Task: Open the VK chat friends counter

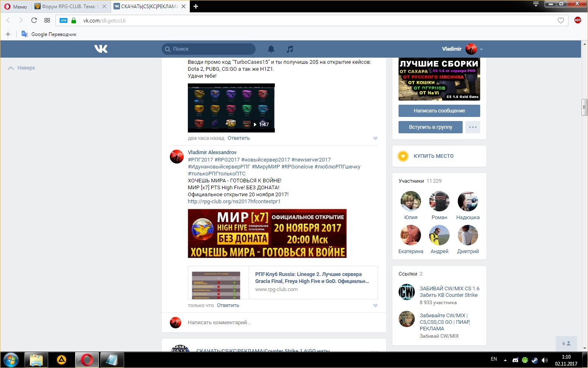Action: (x=566, y=343)
